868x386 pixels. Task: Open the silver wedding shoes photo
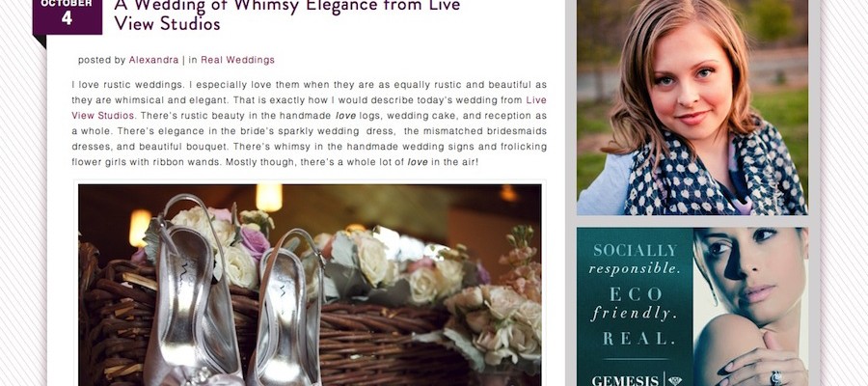pos(310,285)
